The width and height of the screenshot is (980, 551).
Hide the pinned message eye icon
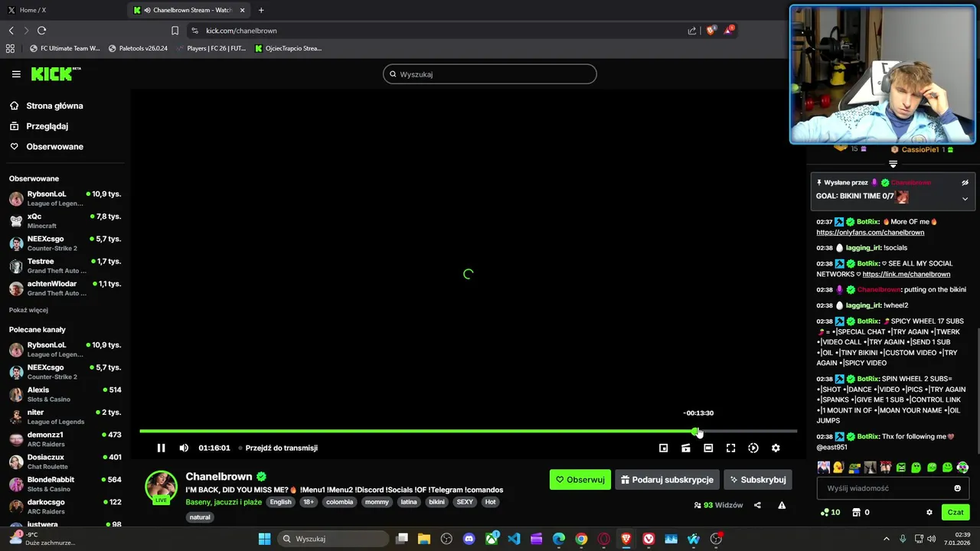pos(965,183)
